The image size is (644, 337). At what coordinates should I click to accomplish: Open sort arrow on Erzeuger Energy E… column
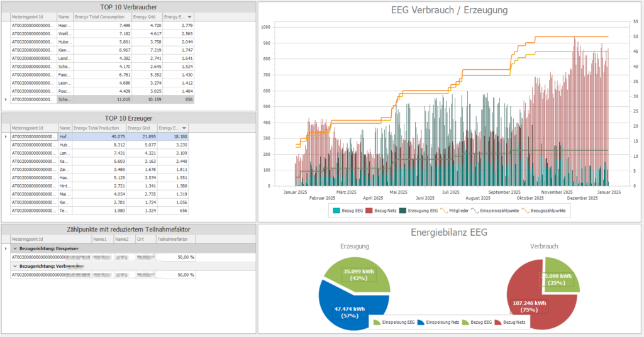click(x=184, y=128)
